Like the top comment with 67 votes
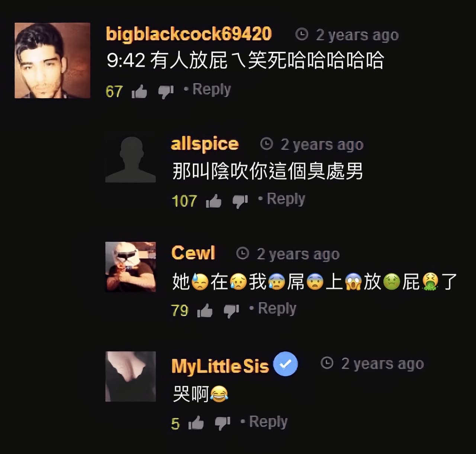This screenshot has width=476, height=454. (139, 91)
